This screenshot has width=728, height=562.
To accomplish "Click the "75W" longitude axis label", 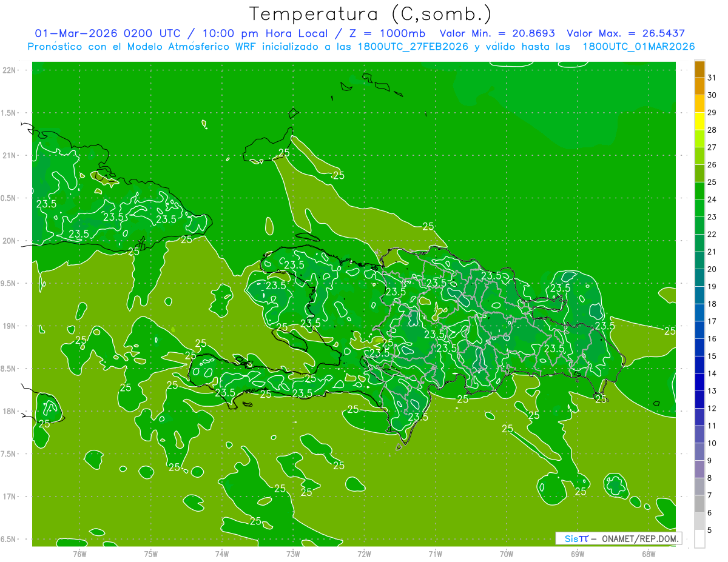I will [x=151, y=554].
